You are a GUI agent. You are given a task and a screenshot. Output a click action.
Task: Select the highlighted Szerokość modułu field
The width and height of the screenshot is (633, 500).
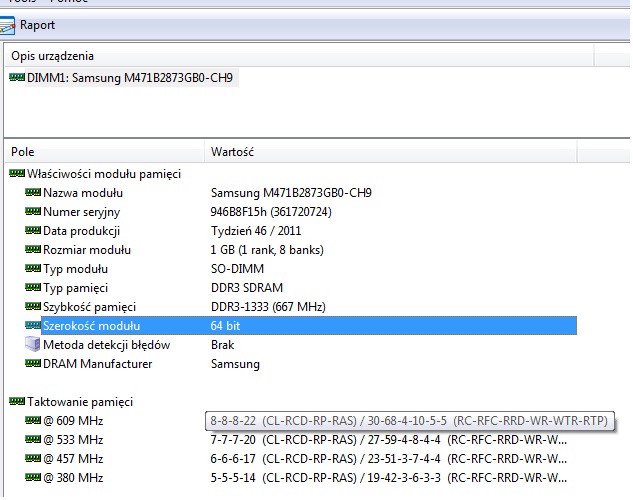pos(92,326)
